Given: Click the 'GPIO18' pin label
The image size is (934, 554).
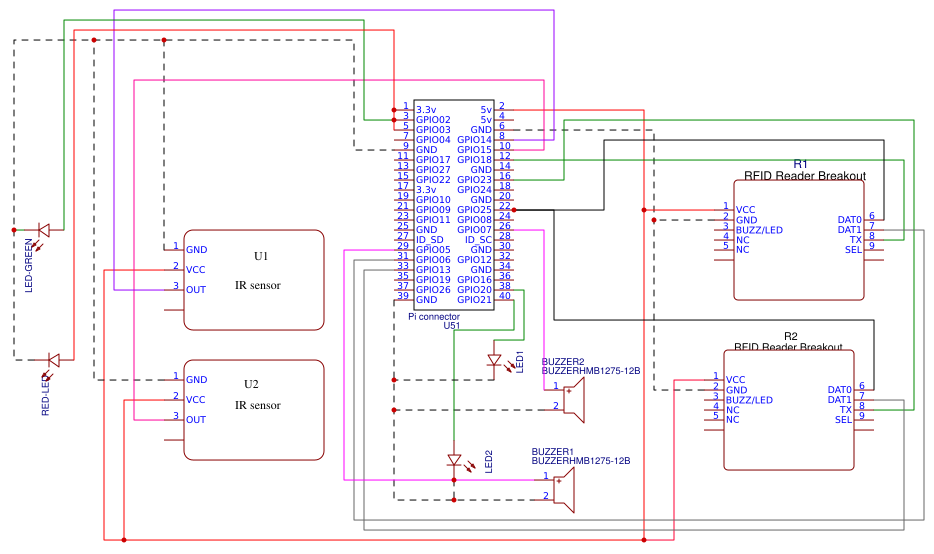Looking at the screenshot, I should coord(474,160).
